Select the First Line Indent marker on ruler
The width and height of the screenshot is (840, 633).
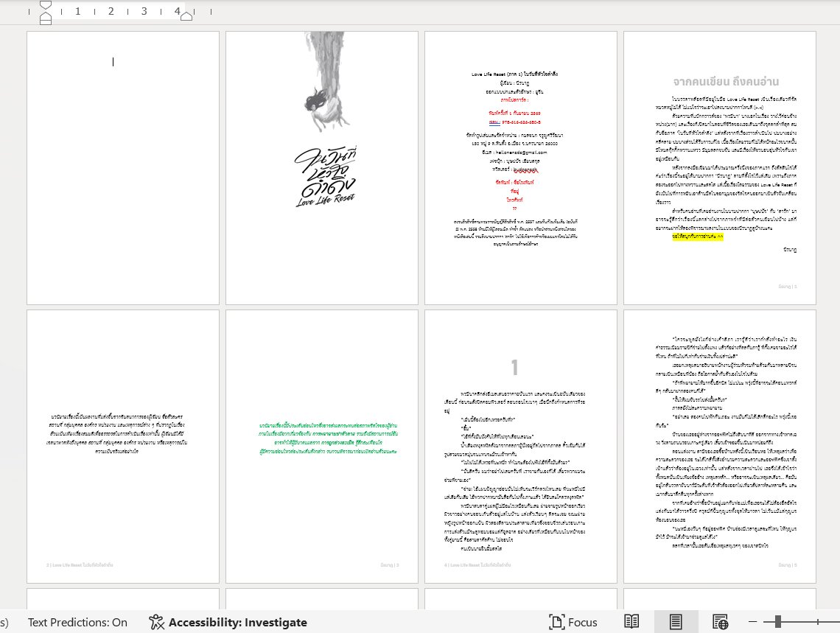tap(46, 5)
